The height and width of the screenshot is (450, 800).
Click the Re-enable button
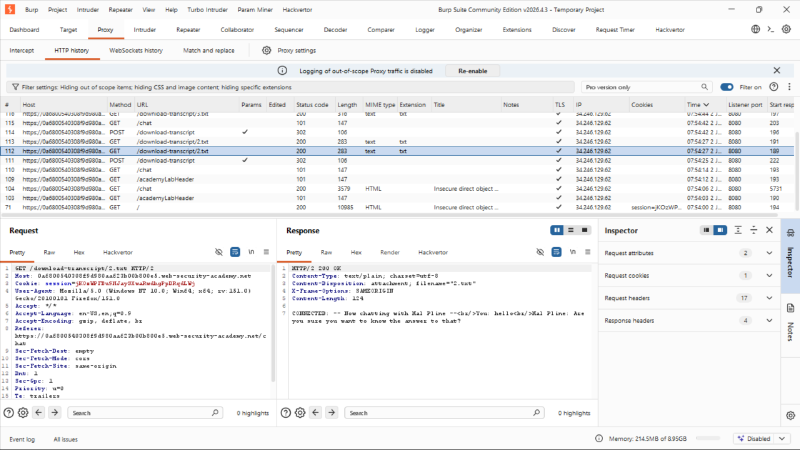[472, 71]
